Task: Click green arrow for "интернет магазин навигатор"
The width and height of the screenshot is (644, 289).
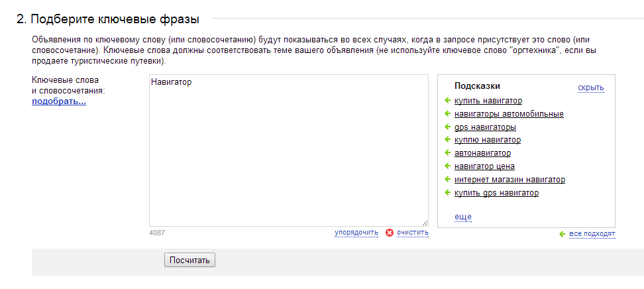Action: [x=448, y=180]
